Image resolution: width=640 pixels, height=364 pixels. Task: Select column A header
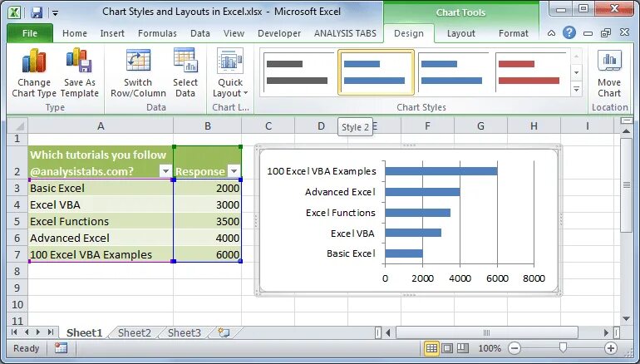coord(101,126)
